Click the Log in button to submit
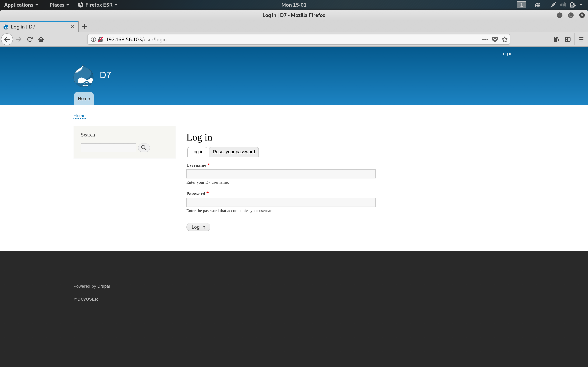The width and height of the screenshot is (588, 367). [198, 227]
